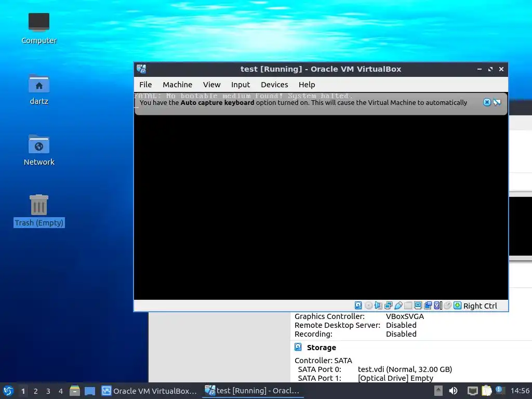The image size is (532, 399).
Task: Click the optical disk indicator in status bar
Action: (368, 305)
